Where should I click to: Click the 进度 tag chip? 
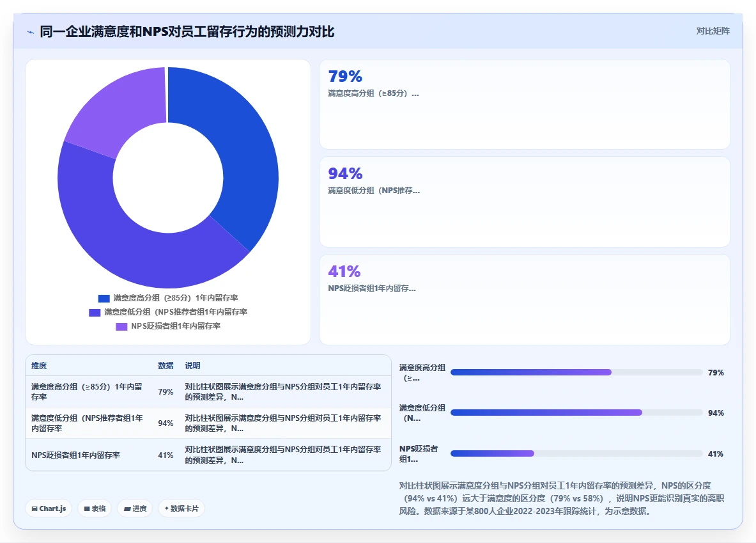click(135, 508)
